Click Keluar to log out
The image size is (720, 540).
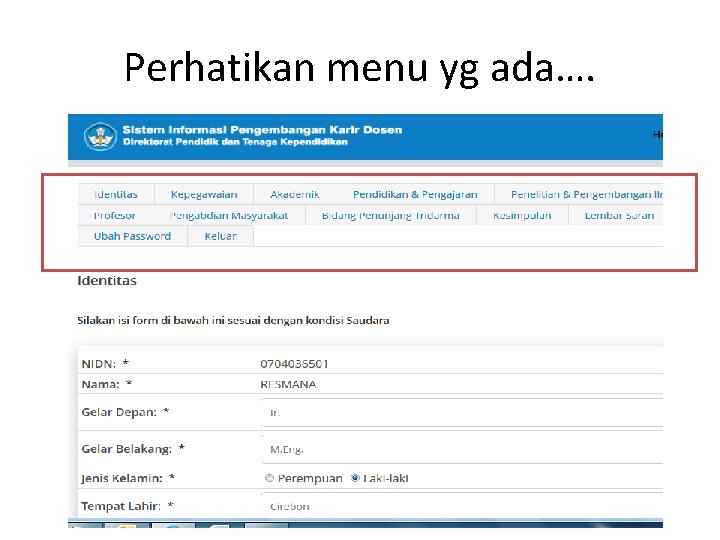[x=220, y=236]
